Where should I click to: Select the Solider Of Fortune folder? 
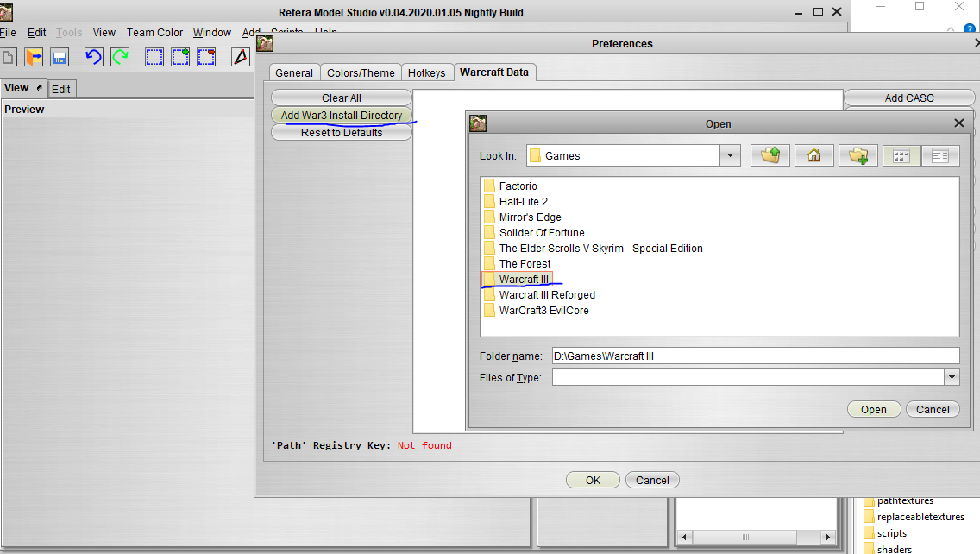(534, 233)
